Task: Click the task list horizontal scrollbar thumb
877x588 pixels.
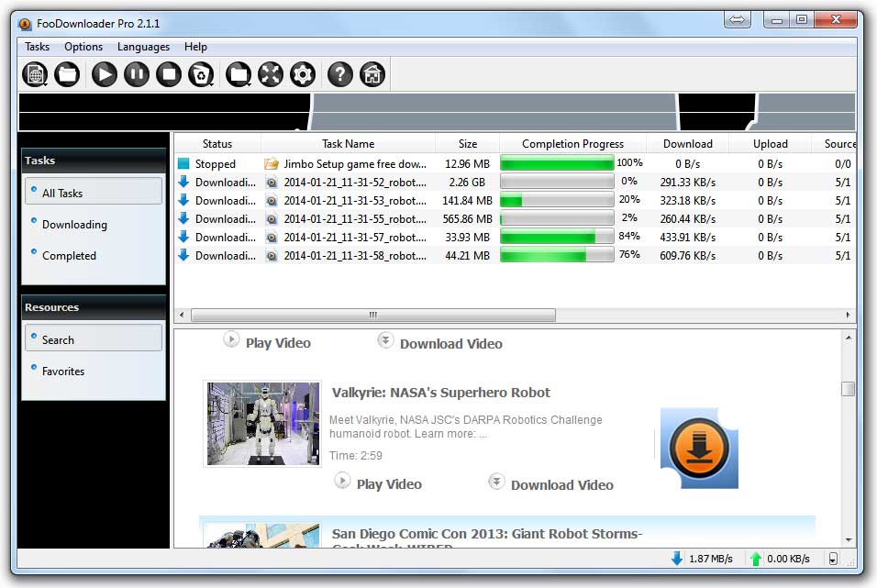Action: click(372, 315)
